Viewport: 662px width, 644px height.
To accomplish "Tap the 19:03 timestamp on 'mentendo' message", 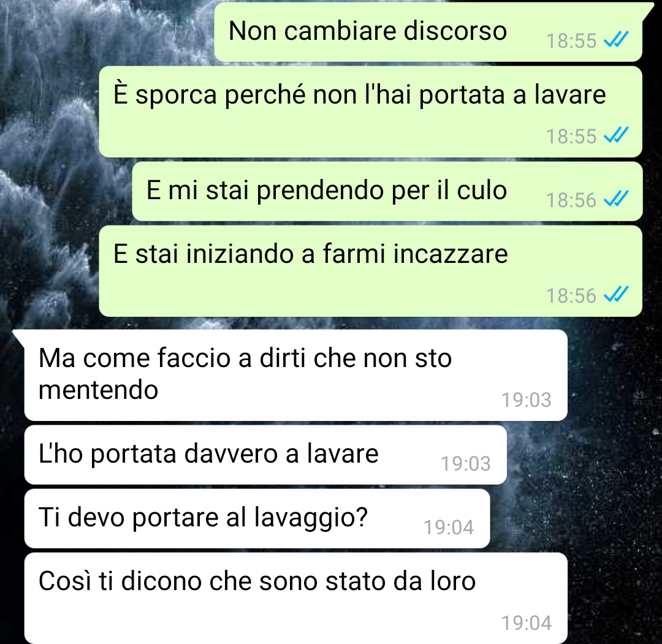I will coord(526,400).
